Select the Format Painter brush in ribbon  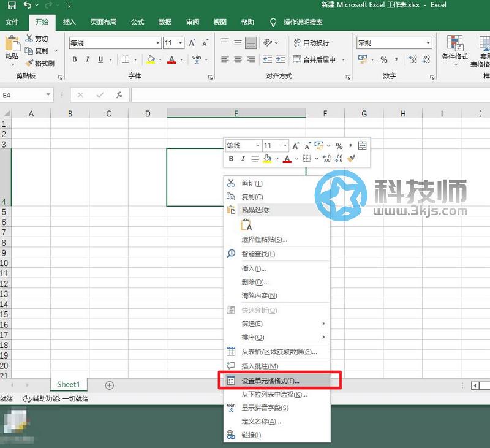pos(29,63)
